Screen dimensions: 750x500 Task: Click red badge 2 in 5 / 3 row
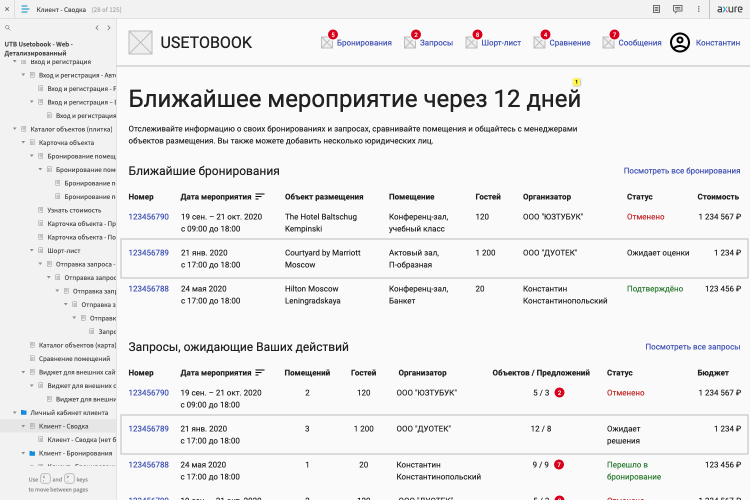[x=559, y=393]
